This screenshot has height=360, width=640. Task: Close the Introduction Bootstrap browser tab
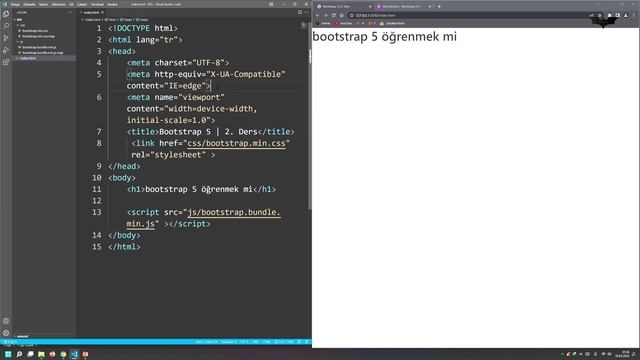(430, 7)
